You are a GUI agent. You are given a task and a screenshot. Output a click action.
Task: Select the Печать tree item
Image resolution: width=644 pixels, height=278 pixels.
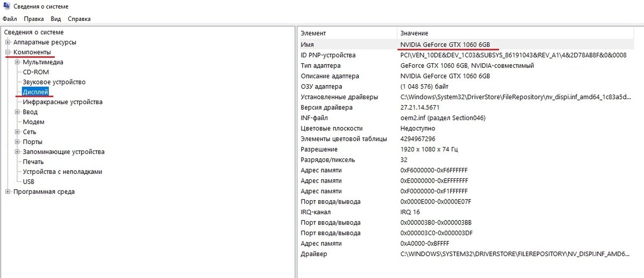pos(33,162)
